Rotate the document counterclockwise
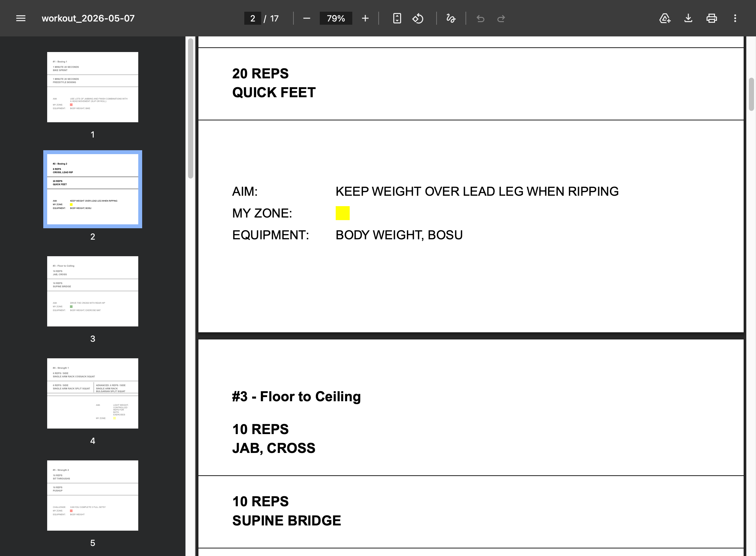The width and height of the screenshot is (756, 556). tap(418, 18)
